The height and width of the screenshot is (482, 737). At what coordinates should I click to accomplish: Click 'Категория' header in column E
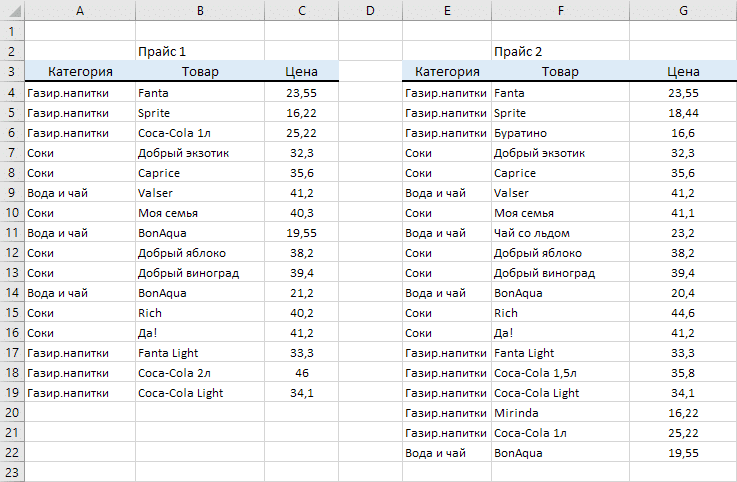click(447, 71)
